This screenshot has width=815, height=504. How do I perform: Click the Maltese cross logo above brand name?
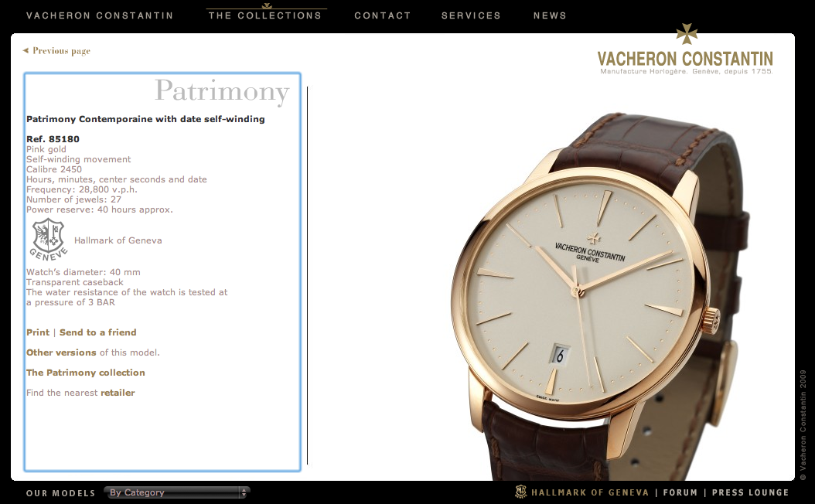click(686, 33)
